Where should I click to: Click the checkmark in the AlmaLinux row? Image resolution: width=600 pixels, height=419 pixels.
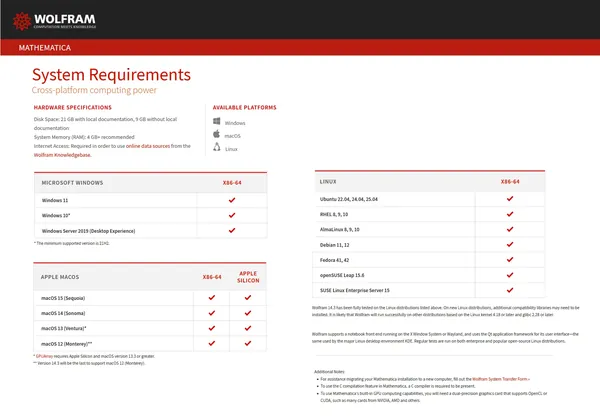coord(510,229)
